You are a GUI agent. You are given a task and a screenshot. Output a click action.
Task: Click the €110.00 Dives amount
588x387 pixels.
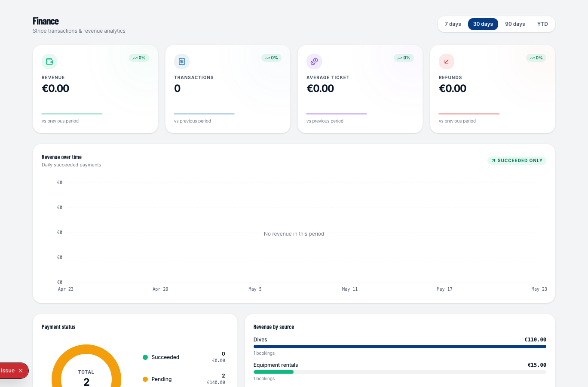point(535,340)
